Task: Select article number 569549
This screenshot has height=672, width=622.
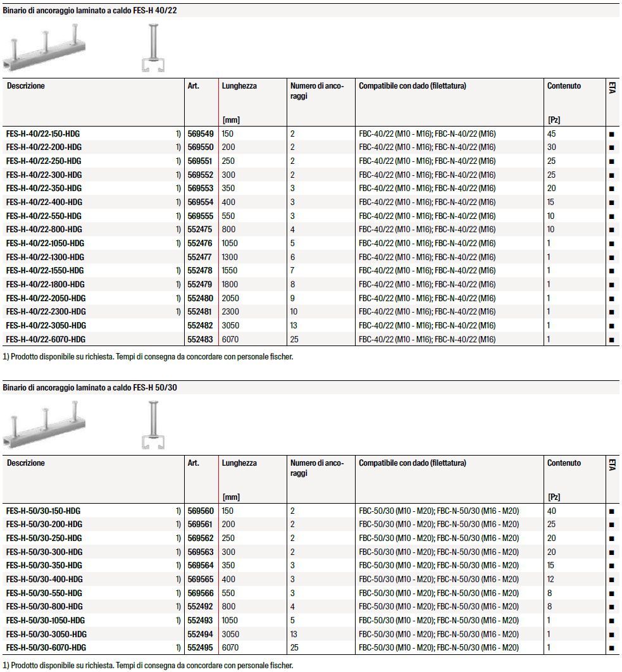Action: (x=201, y=134)
